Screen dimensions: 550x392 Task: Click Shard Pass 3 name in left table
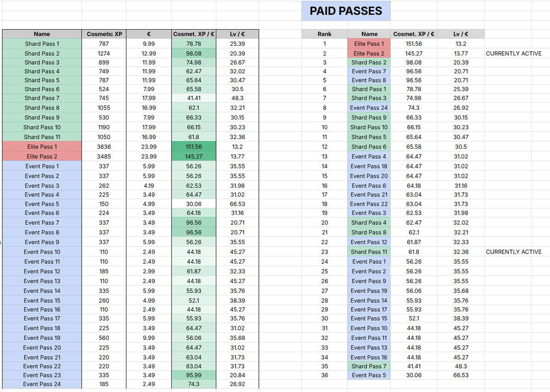tap(42, 62)
